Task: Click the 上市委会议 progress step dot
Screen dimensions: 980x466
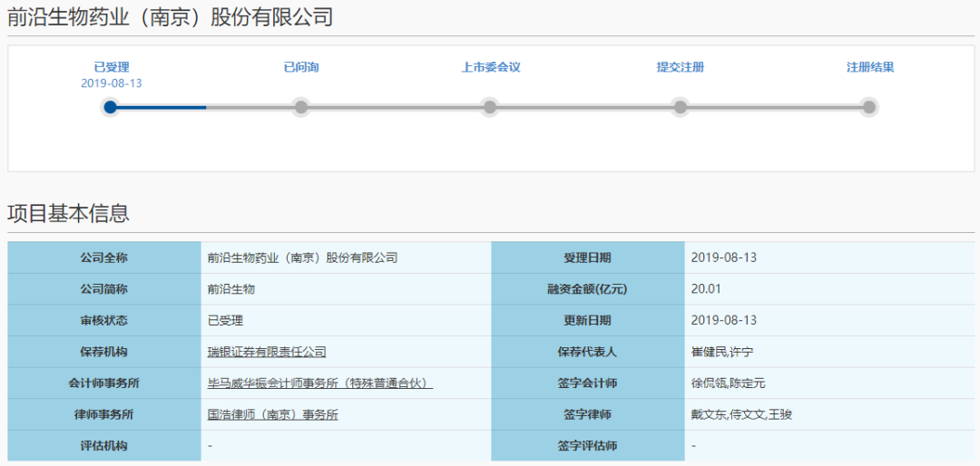Action: click(490, 108)
